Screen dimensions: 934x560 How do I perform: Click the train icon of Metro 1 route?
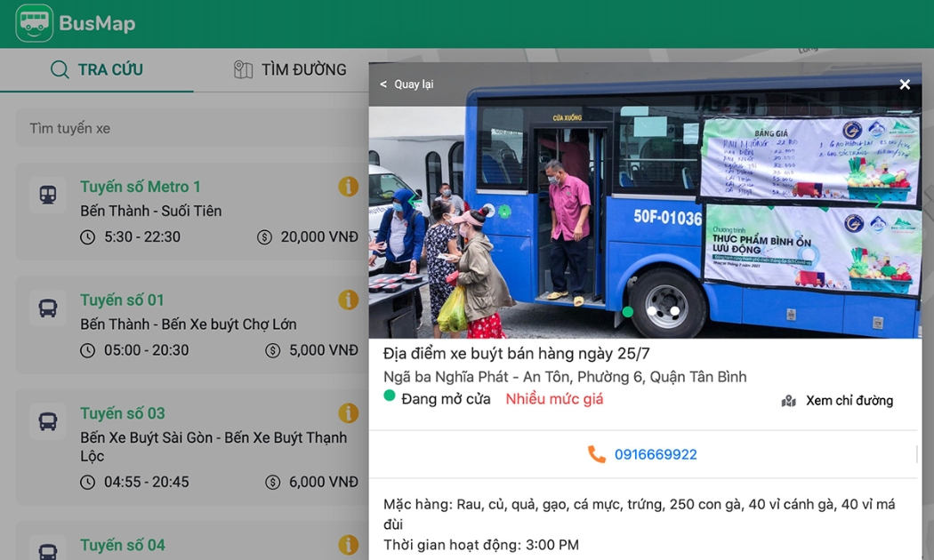48,195
